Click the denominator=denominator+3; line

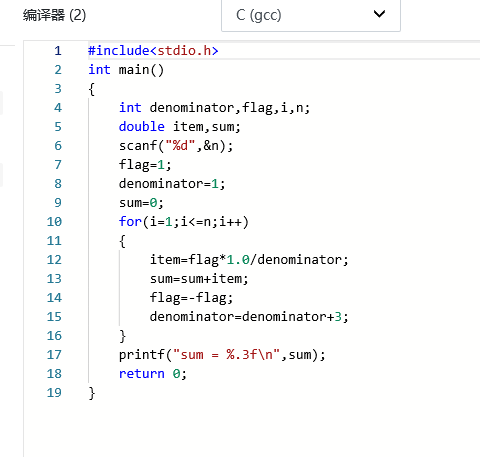(x=249, y=317)
